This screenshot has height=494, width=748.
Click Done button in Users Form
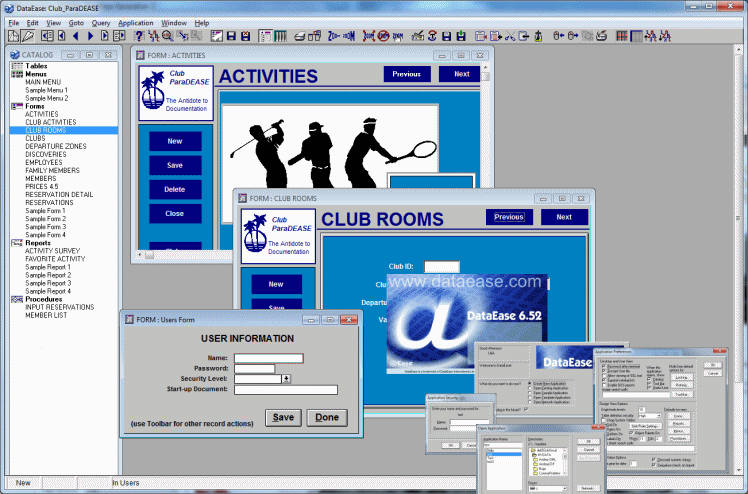(x=327, y=417)
